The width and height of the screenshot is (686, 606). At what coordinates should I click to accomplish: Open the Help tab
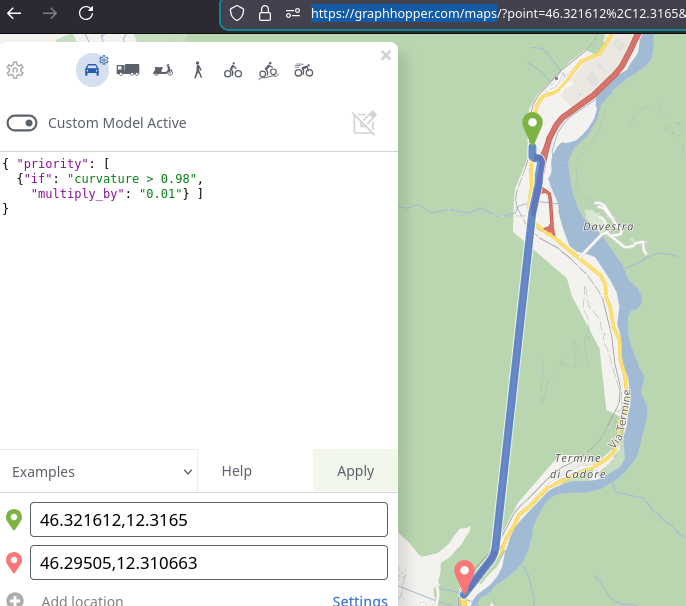pos(236,471)
